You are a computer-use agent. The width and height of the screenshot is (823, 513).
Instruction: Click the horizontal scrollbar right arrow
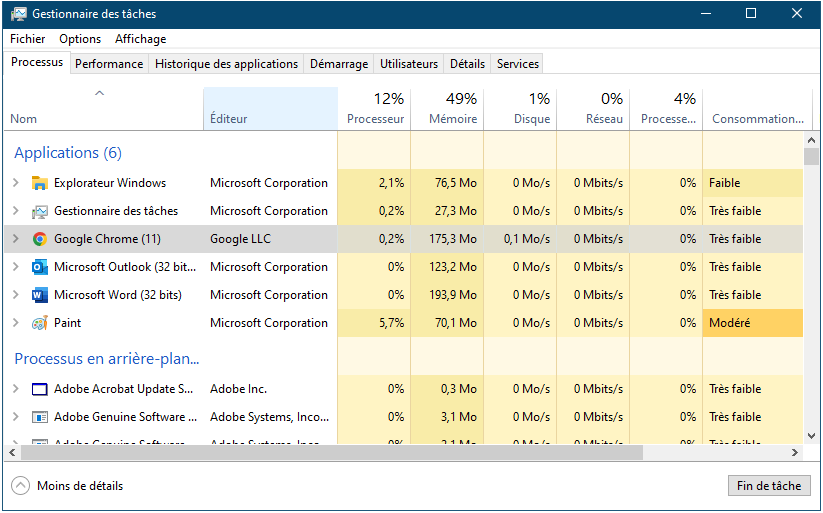(795, 452)
